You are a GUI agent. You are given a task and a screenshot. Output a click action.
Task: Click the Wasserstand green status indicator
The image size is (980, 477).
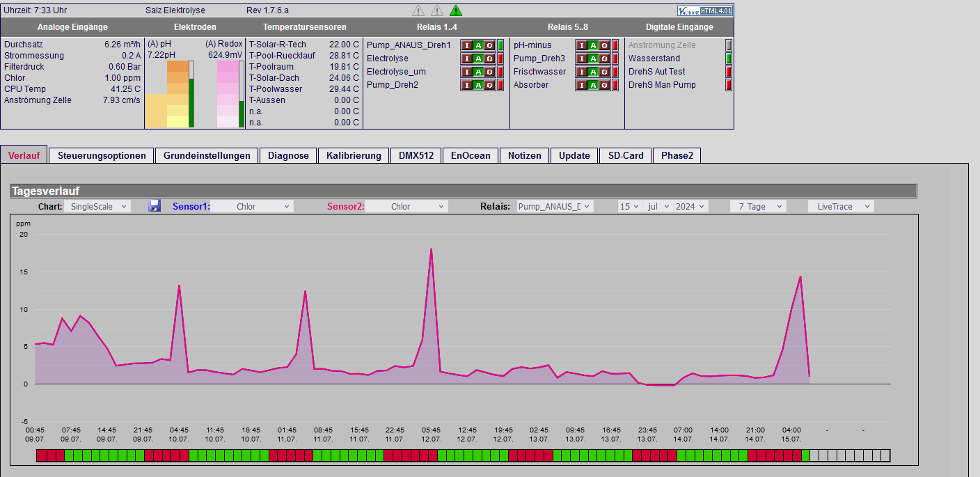click(729, 58)
